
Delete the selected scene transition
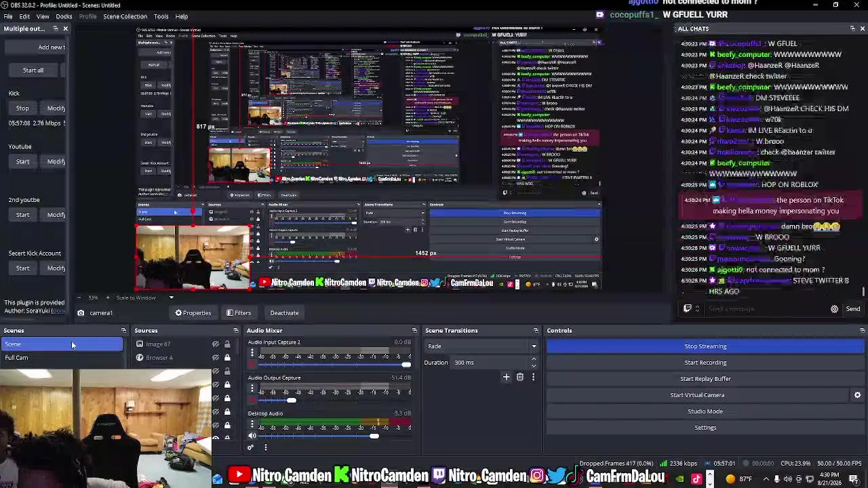click(520, 377)
